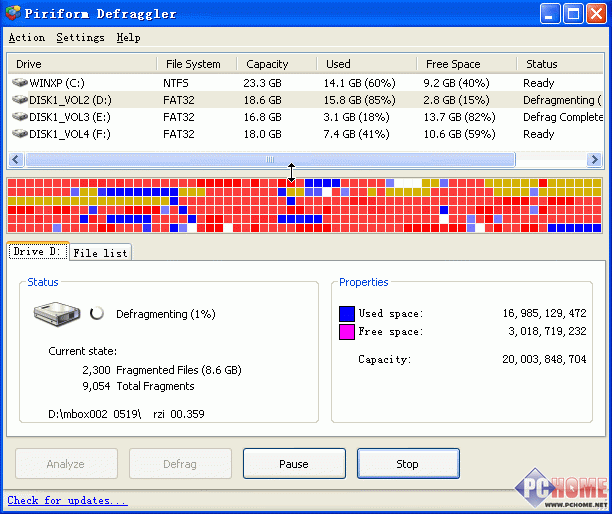Select the DISK1_VOL4 (F:) drive icon
Screen dimensions: 612x514
point(20,134)
